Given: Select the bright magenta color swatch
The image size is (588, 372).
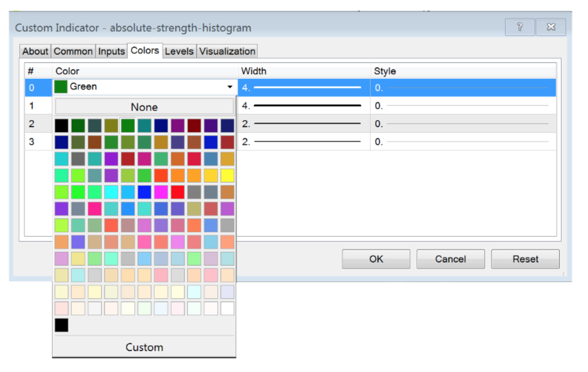Looking at the screenshot, I should pos(161,192).
